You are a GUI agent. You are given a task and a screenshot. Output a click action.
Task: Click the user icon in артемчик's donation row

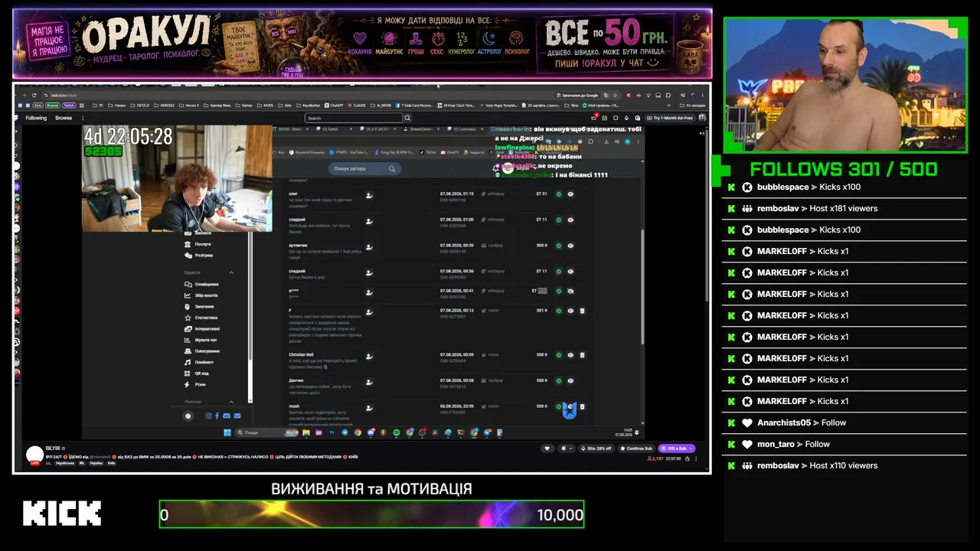[369, 247]
